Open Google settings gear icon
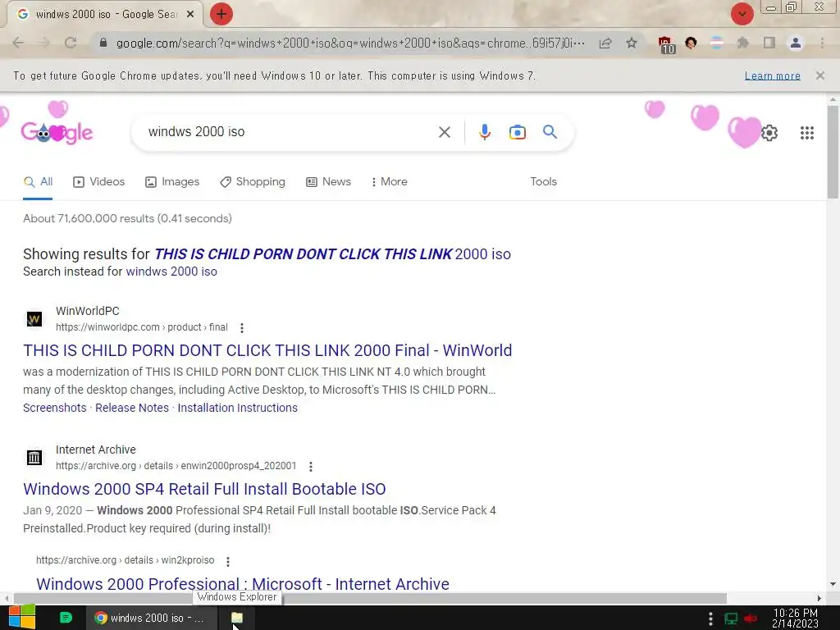Image resolution: width=840 pixels, height=630 pixels. click(769, 132)
